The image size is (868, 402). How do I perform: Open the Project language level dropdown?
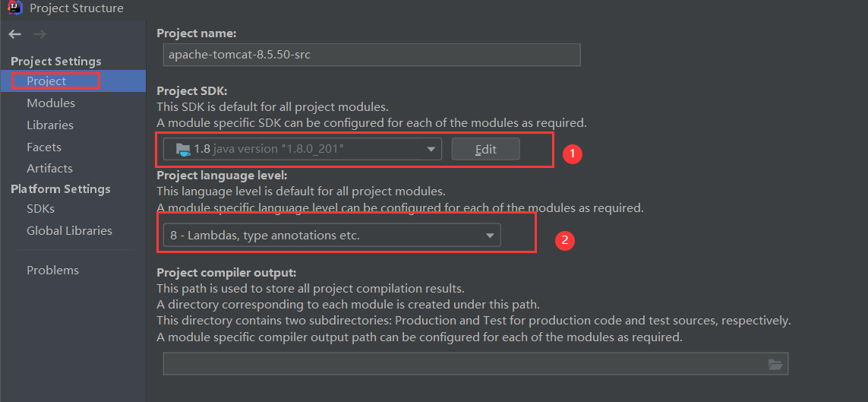point(332,236)
